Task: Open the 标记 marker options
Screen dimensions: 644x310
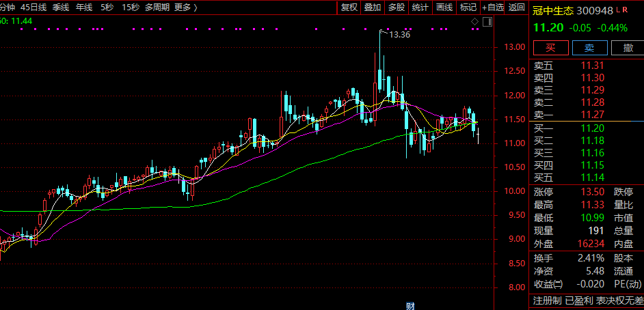Action: (468, 8)
